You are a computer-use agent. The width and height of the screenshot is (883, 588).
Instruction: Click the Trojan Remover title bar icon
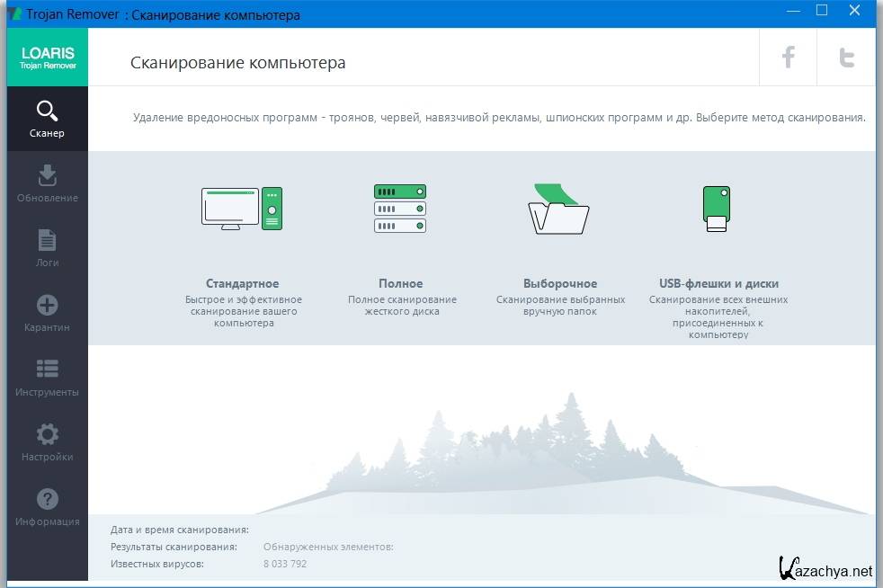[x=12, y=14]
